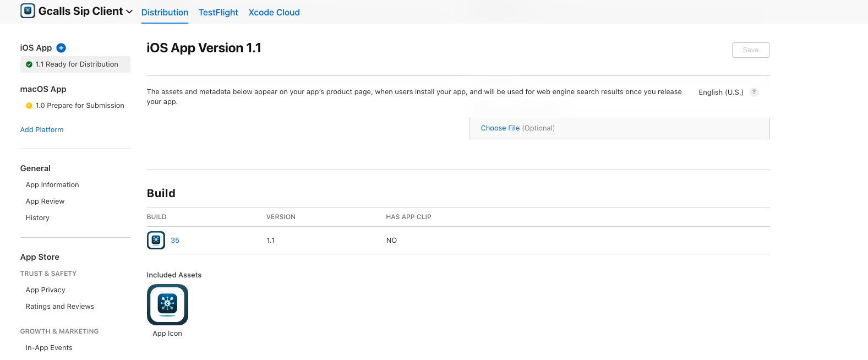The image size is (868, 360).
Task: Open the English (U.S.) language selector
Action: pyautogui.click(x=720, y=92)
